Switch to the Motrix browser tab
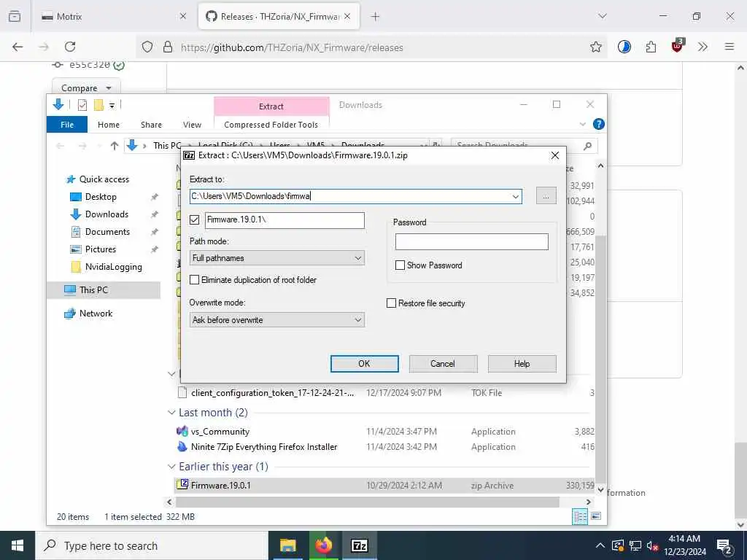Image resolution: width=747 pixels, height=560 pixels. pyautogui.click(x=113, y=16)
